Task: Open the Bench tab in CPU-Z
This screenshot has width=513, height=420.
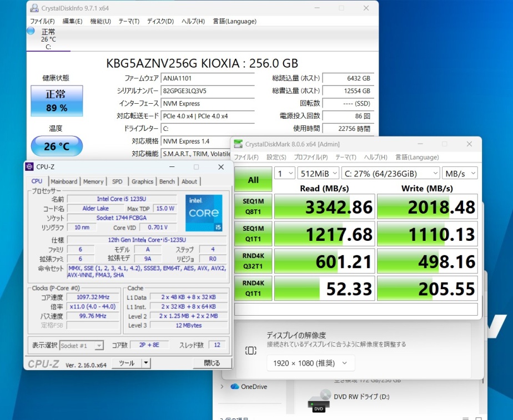Action: coord(167,181)
